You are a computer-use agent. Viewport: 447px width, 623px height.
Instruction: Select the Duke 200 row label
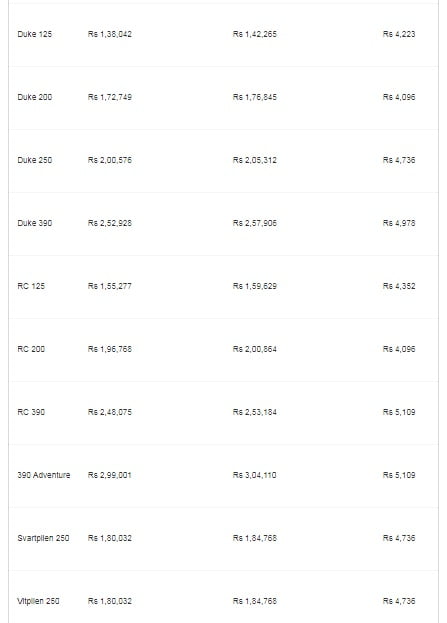point(35,97)
